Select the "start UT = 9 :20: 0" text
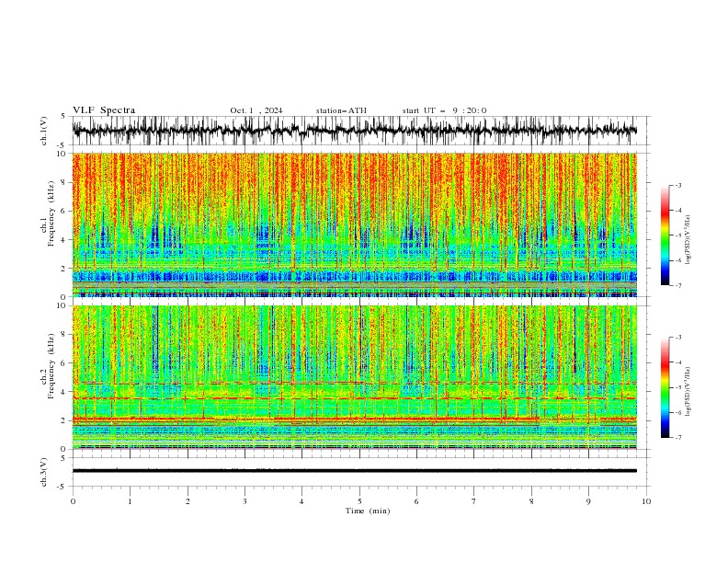The width and height of the screenshot is (728, 563). point(444,110)
